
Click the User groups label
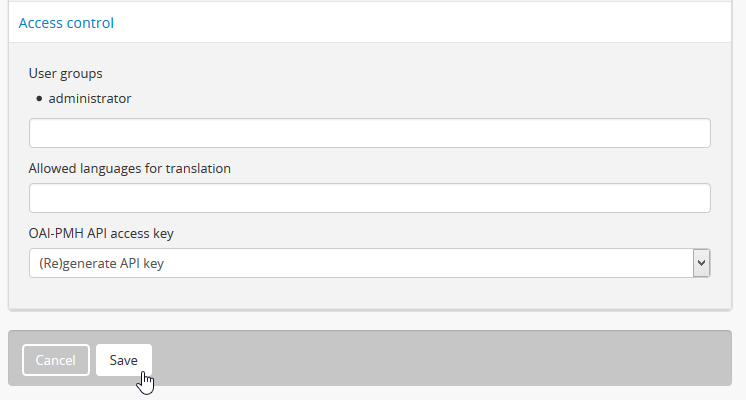(x=66, y=73)
